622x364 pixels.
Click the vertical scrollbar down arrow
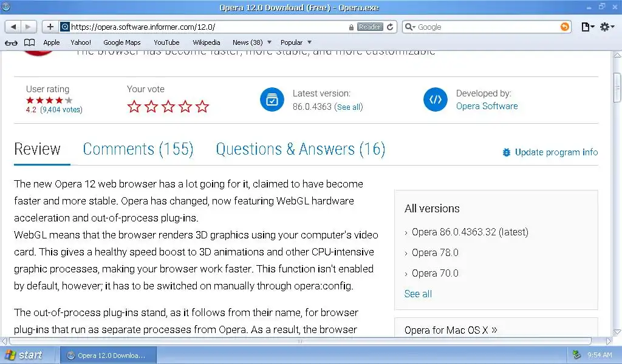click(x=617, y=332)
